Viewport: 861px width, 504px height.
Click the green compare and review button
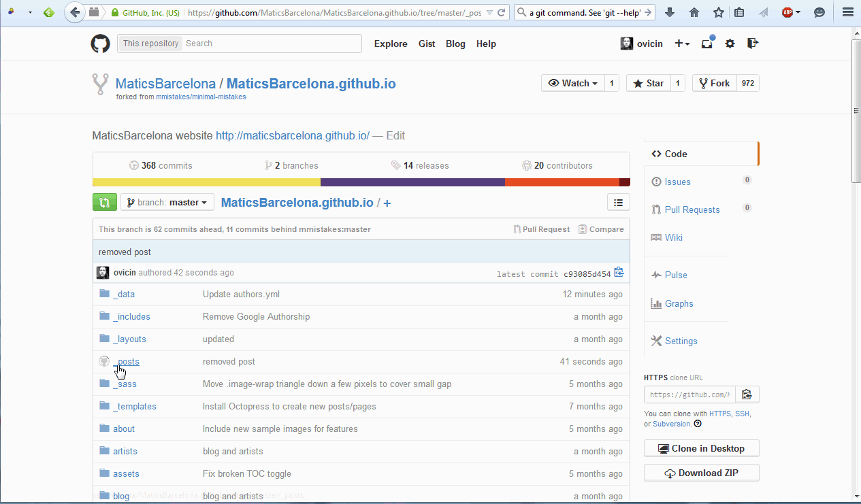tap(105, 202)
